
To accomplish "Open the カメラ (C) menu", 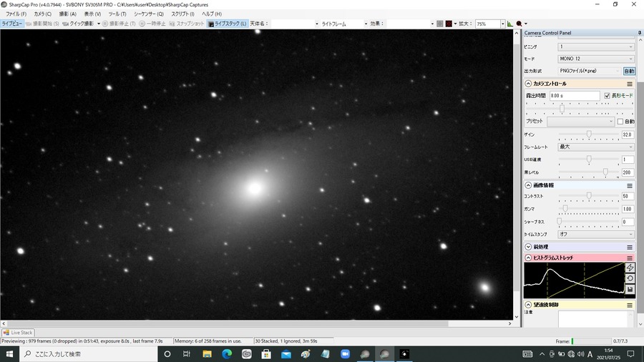I will click(x=43, y=14).
